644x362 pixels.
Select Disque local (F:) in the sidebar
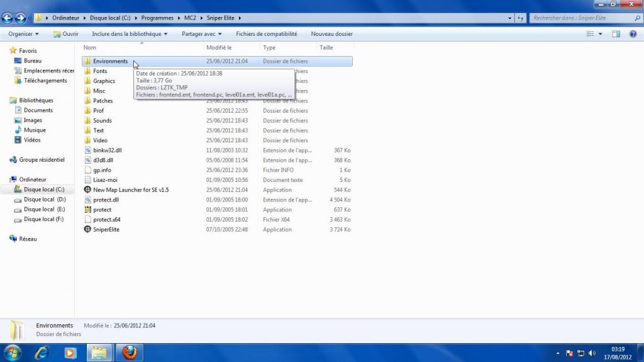tap(43, 219)
